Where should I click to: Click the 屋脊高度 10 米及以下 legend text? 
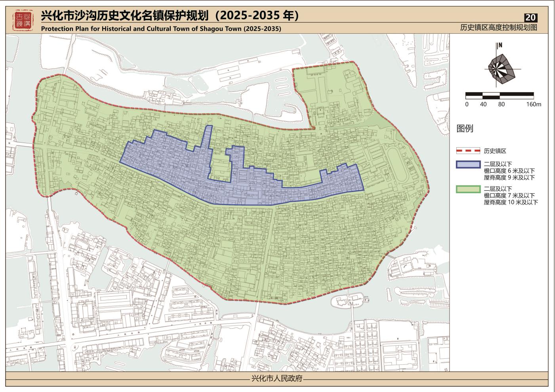coord(510,202)
